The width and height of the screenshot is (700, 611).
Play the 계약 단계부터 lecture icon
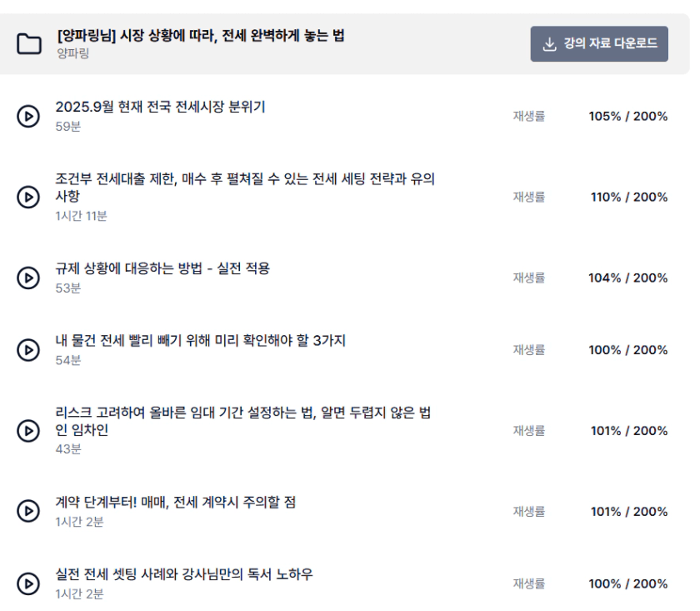pyautogui.click(x=28, y=511)
